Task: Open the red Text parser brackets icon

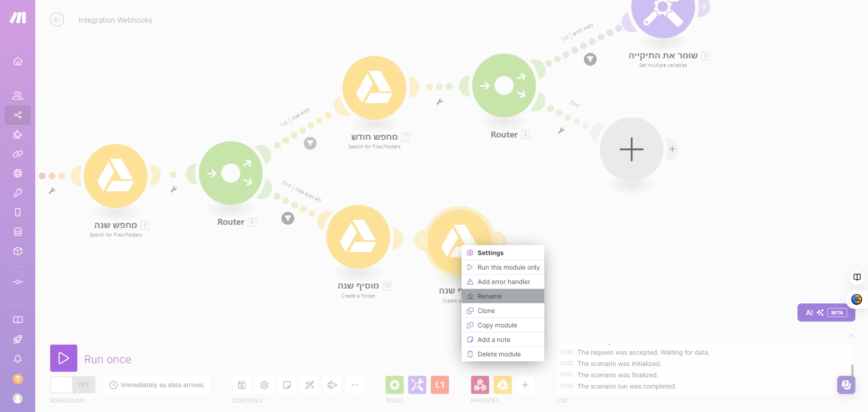Action: click(x=440, y=385)
